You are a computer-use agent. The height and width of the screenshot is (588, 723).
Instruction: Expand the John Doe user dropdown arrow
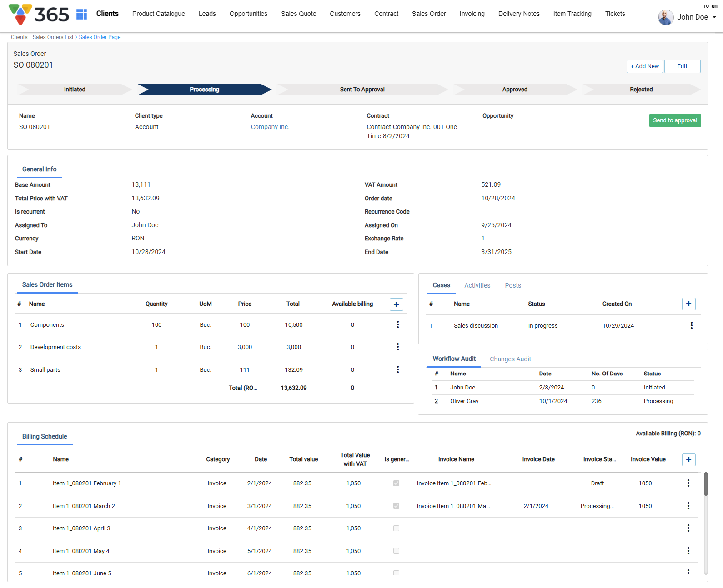[x=714, y=17]
